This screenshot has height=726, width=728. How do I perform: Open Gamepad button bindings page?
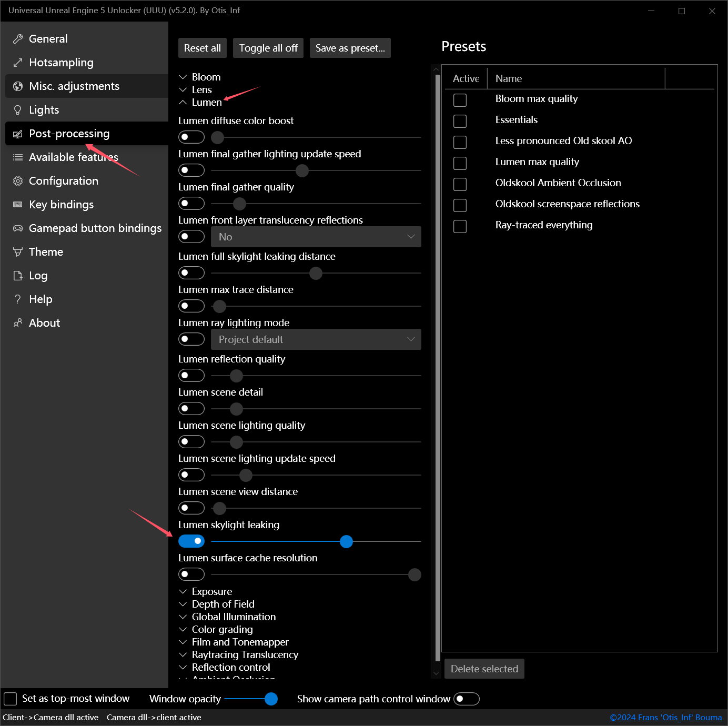click(87, 228)
